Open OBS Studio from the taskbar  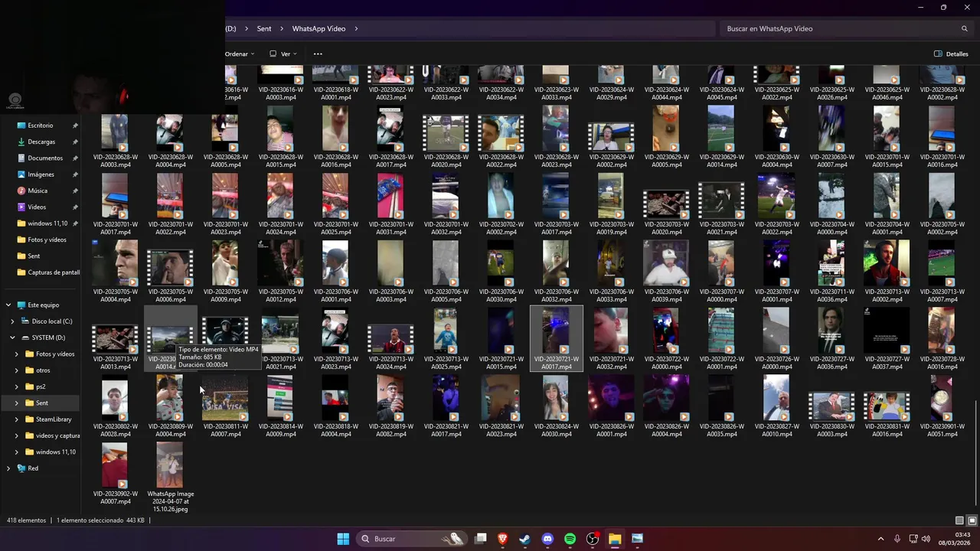coord(592,539)
